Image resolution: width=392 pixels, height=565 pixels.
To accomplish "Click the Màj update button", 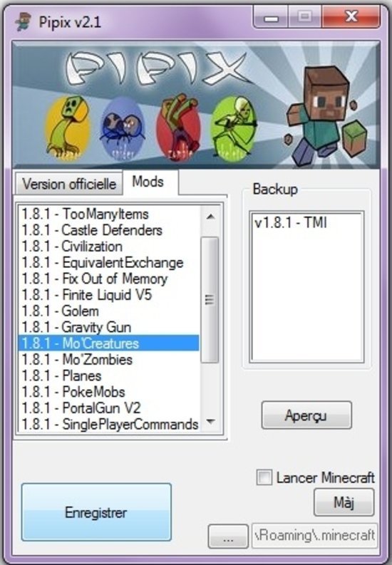I will (344, 502).
